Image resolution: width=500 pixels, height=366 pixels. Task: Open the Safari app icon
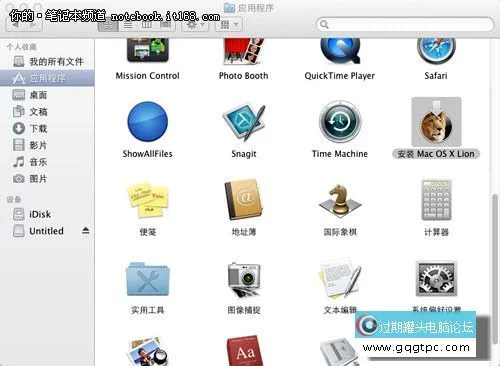point(436,51)
